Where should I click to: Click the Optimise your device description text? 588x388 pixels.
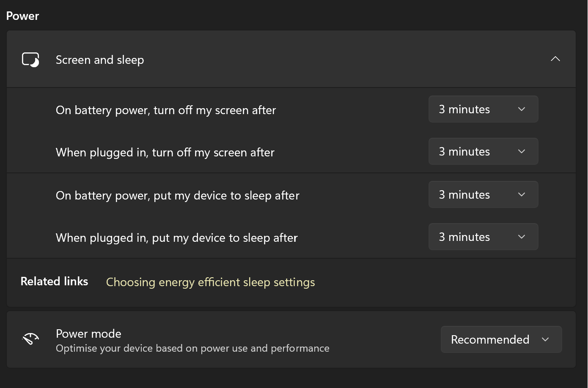coord(192,348)
